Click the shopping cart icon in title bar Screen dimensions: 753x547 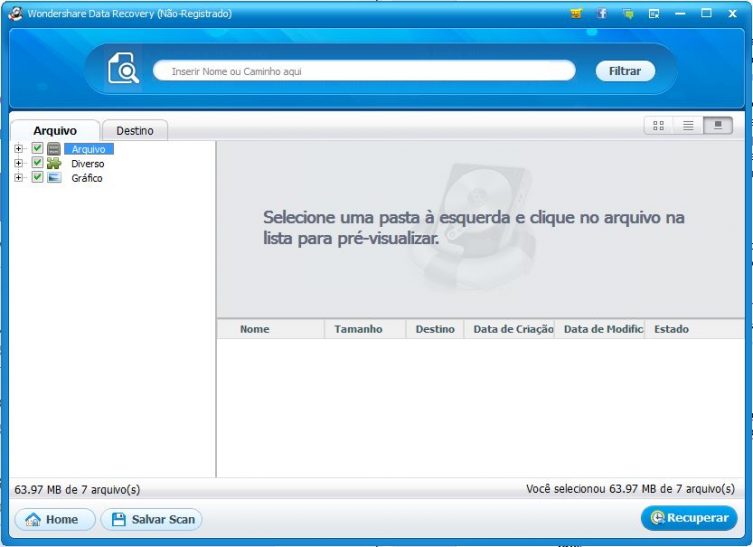pos(576,13)
